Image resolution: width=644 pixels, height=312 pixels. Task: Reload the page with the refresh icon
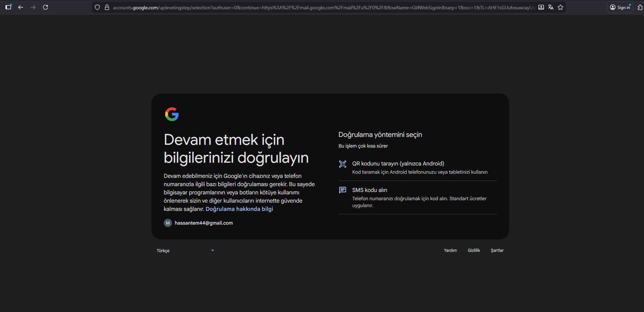pyautogui.click(x=45, y=7)
